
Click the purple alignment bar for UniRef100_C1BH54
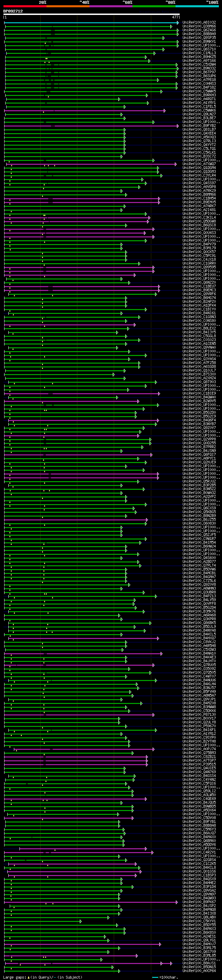pyautogui.click(x=82, y=199)
